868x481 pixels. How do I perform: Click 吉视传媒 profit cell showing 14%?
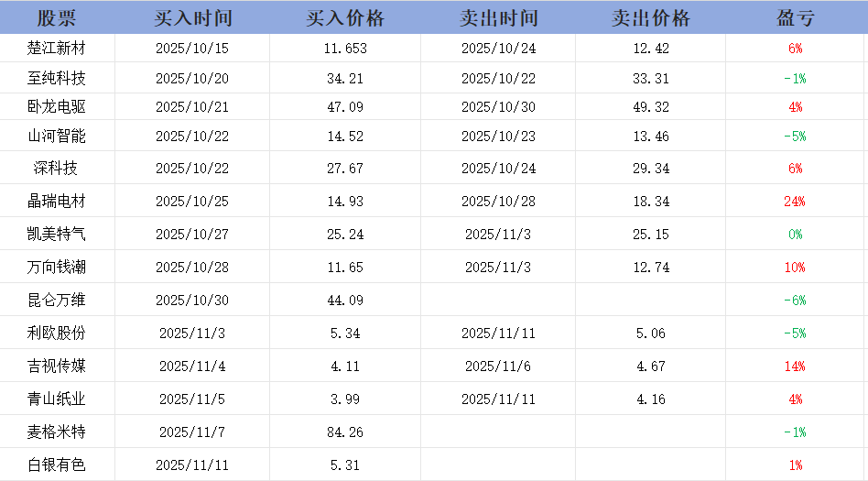coord(795,366)
